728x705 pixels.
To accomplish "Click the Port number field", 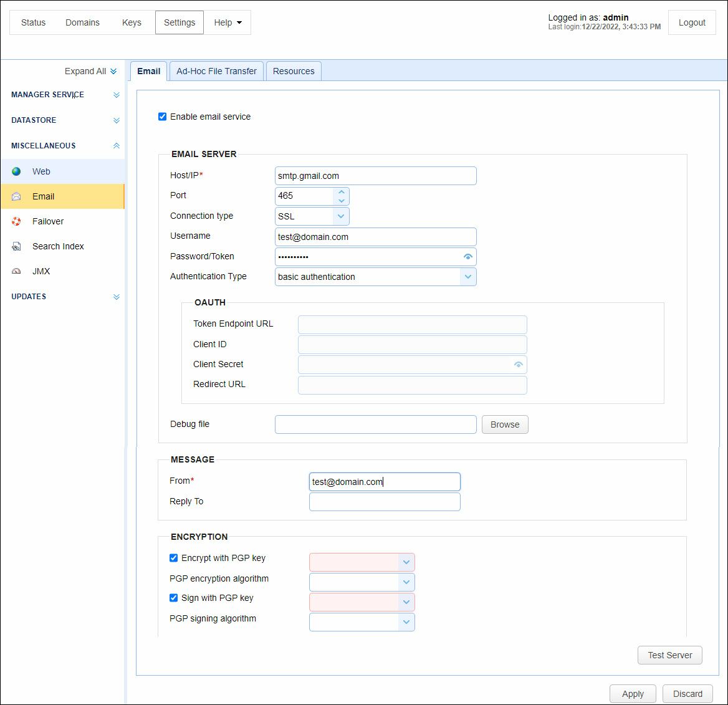I will (304, 196).
